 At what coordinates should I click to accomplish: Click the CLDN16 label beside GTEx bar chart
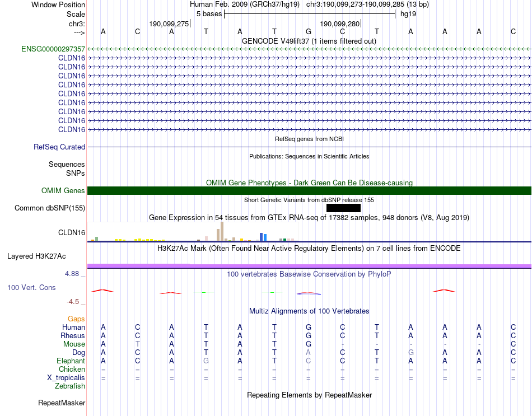click(x=71, y=232)
